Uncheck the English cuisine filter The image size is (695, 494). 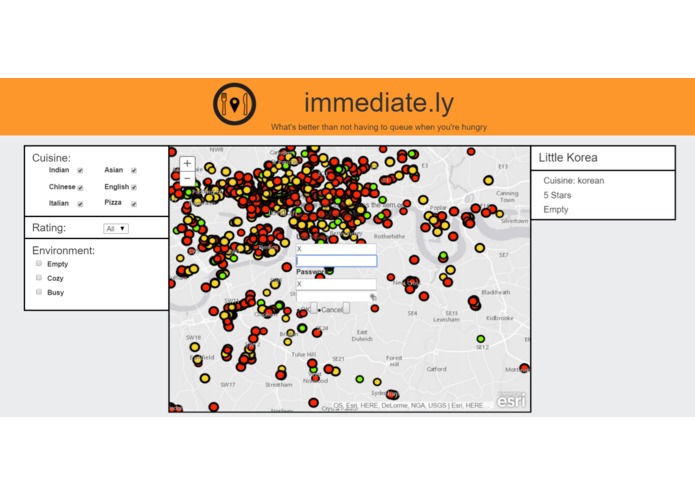click(x=134, y=187)
